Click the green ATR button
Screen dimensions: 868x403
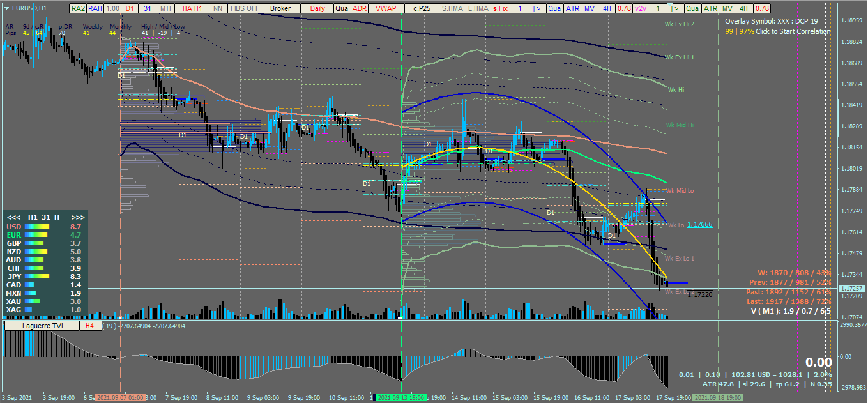click(710, 8)
